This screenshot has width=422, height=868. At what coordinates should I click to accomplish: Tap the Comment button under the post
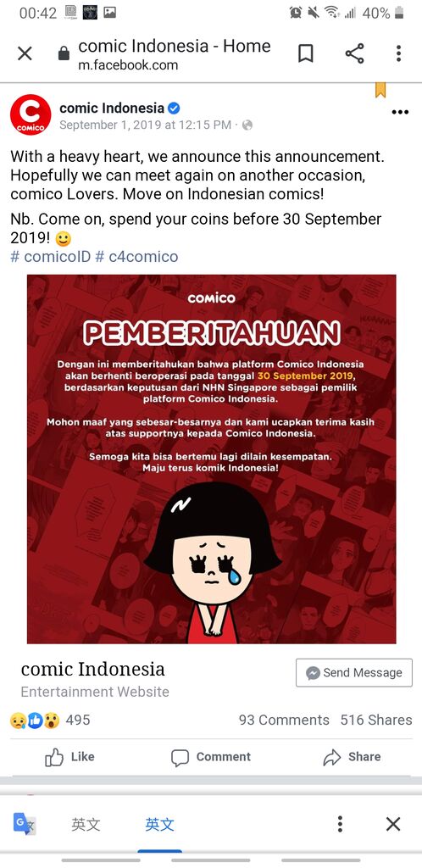[211, 757]
